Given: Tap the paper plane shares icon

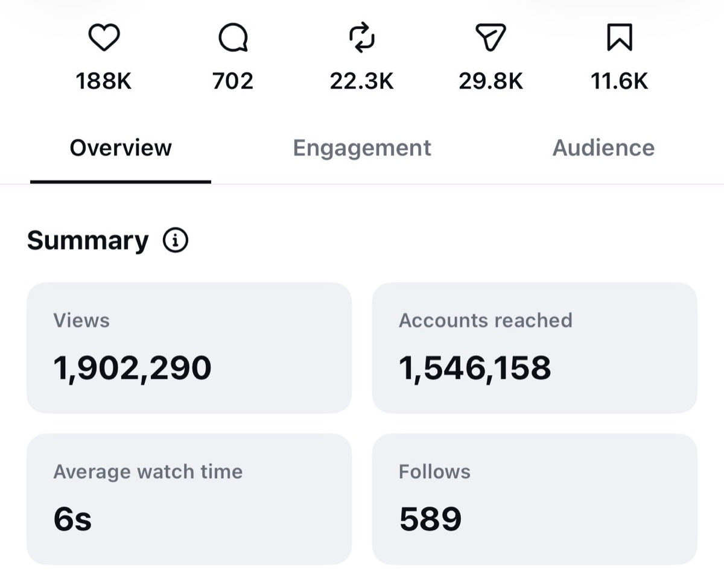Looking at the screenshot, I should [x=491, y=39].
